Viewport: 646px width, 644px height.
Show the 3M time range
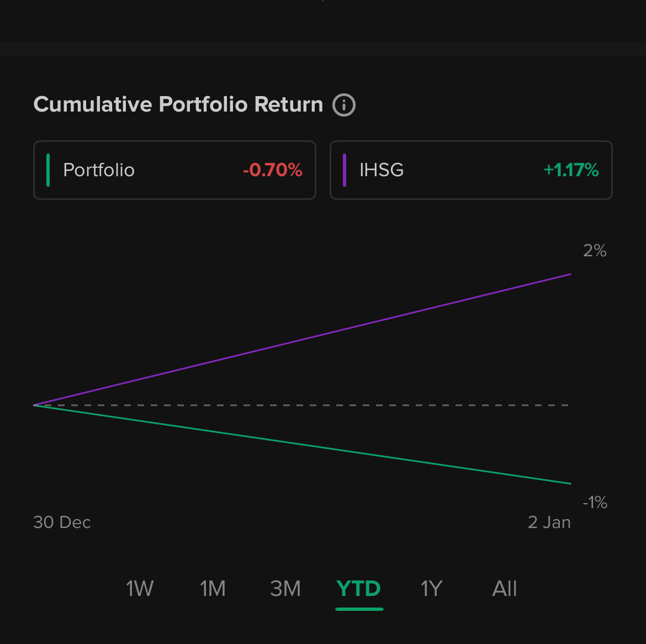point(285,589)
